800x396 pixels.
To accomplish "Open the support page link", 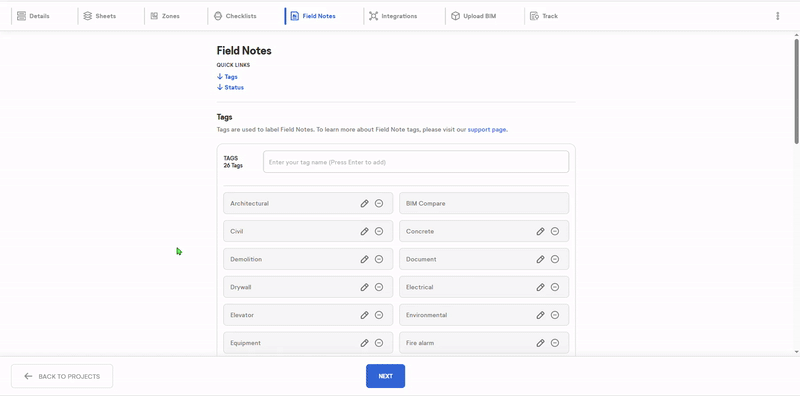I will (x=487, y=130).
